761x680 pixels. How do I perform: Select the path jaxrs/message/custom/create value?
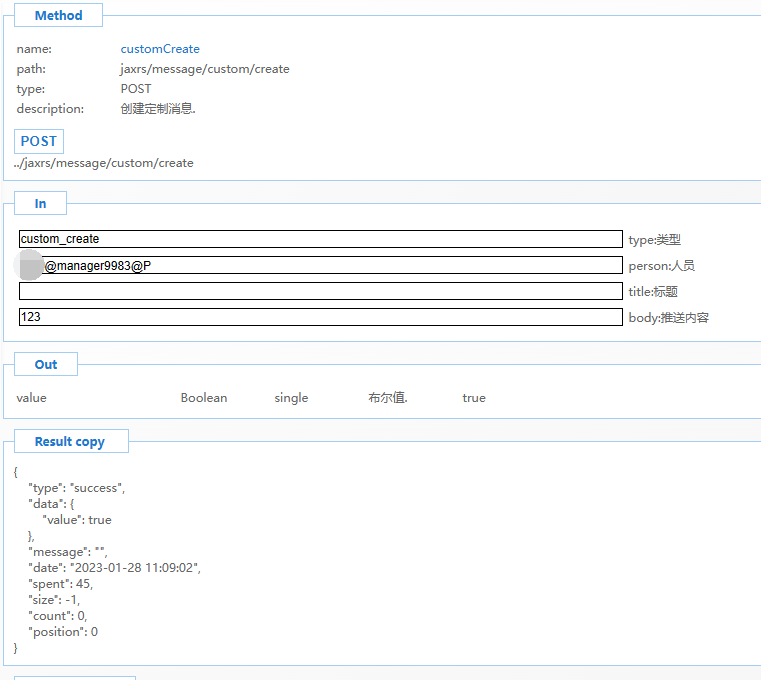205,69
